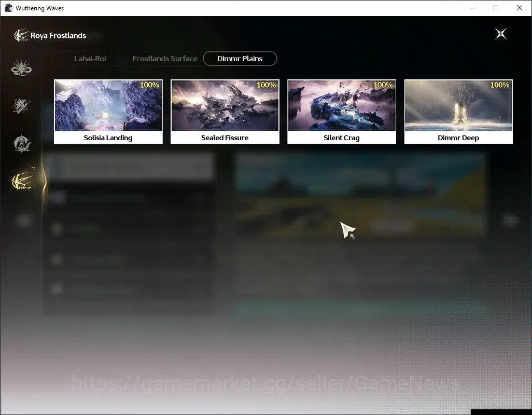Click the Roya Frostlands title text

click(x=59, y=36)
